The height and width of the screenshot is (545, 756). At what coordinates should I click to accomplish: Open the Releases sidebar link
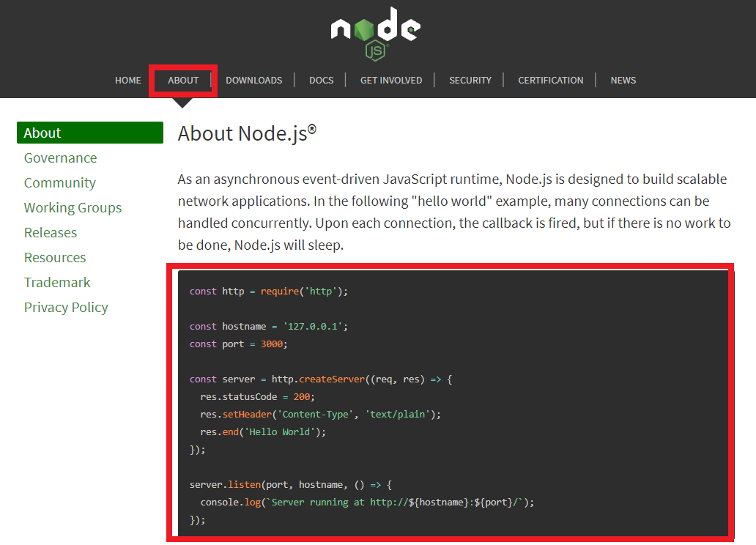click(x=51, y=232)
